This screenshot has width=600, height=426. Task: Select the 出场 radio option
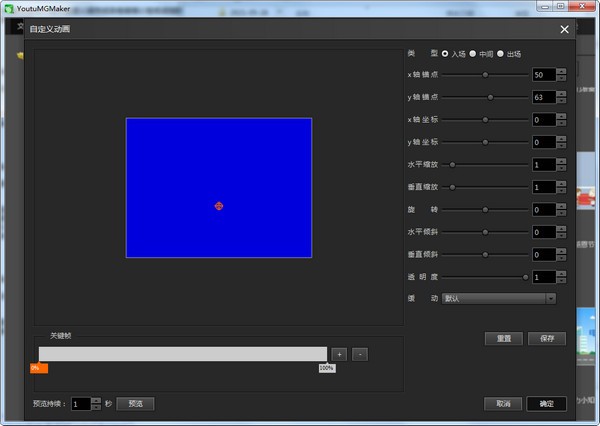click(501, 54)
